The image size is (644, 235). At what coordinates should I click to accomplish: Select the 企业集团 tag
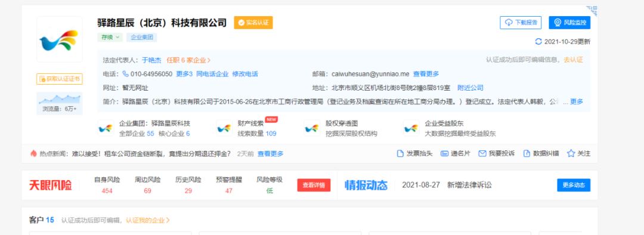(142, 38)
